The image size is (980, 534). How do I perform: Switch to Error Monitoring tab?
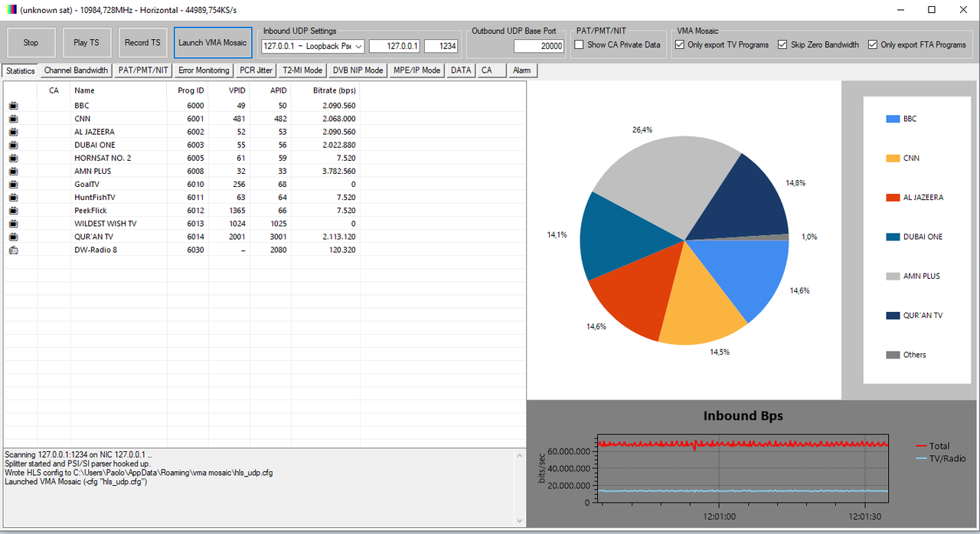click(x=204, y=70)
